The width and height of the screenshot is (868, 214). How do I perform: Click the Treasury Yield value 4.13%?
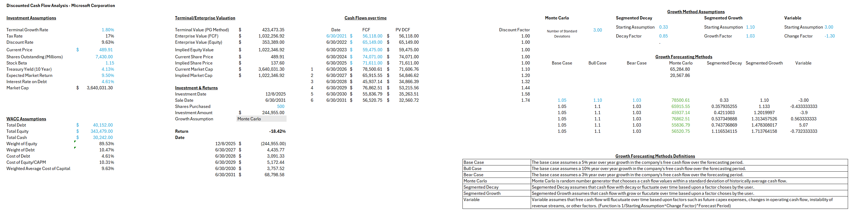[x=108, y=69]
